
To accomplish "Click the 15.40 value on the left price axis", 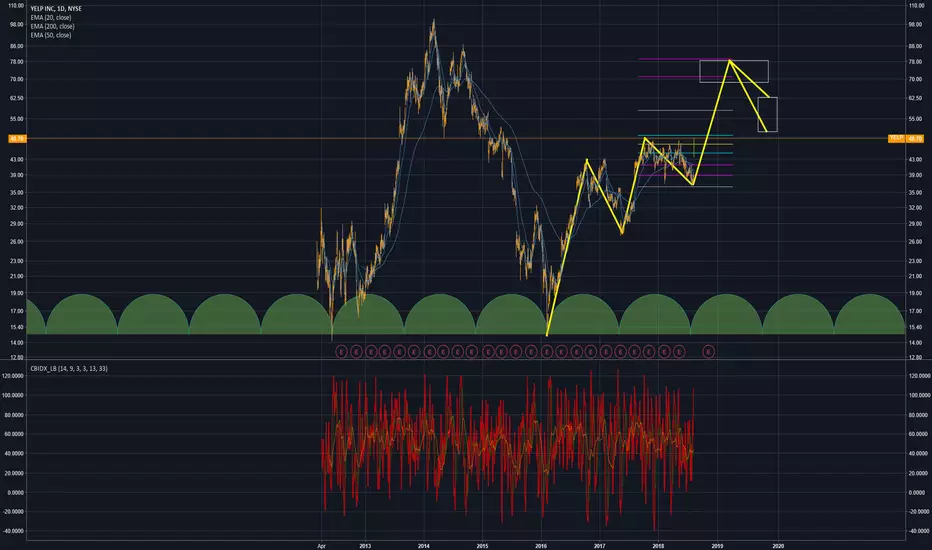I will coord(17,328).
